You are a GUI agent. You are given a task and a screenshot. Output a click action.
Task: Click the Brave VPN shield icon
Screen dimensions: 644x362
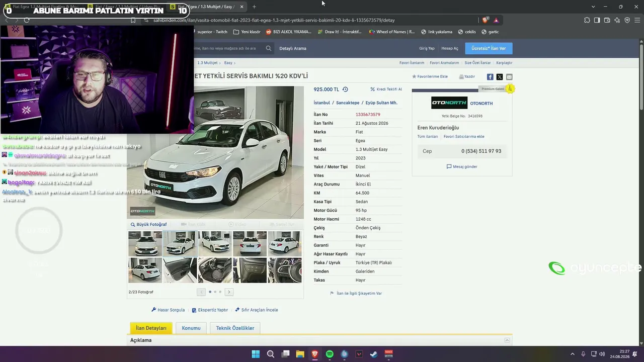(x=627, y=20)
